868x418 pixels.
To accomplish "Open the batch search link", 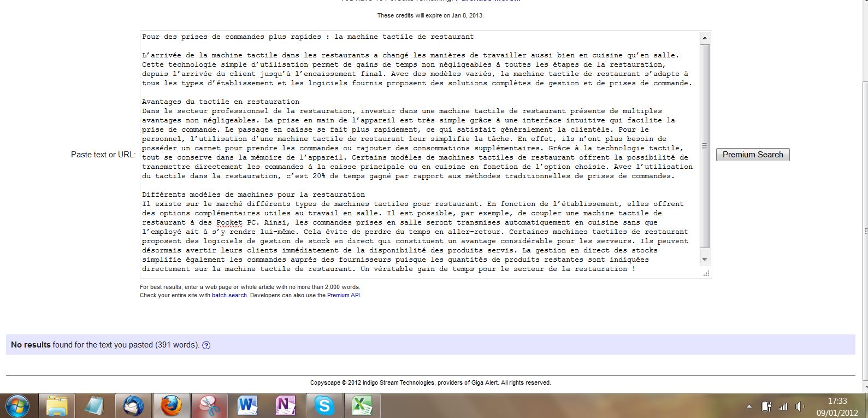I will click(x=229, y=295).
